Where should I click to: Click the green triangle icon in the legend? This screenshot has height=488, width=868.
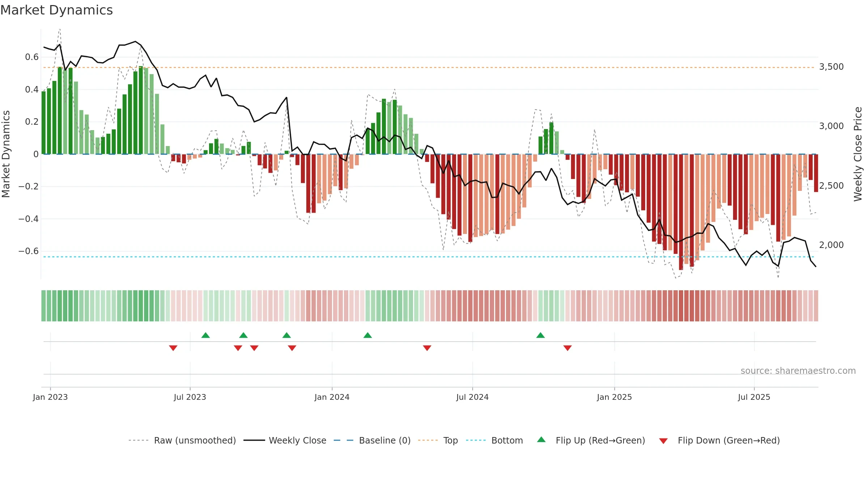coord(541,440)
